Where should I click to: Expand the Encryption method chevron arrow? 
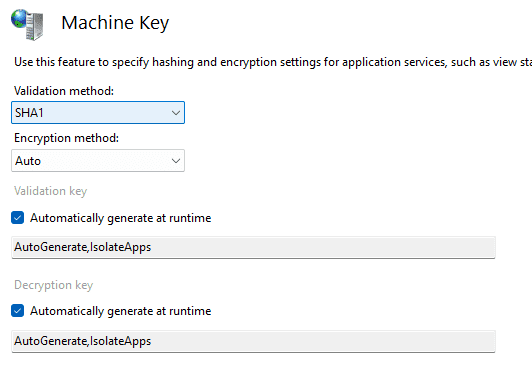coord(176,160)
